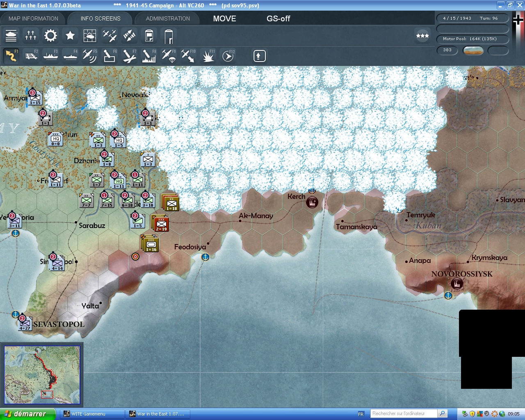
Task: Select the Soviet armor stack labeled 1=16
Action: (x=150, y=244)
